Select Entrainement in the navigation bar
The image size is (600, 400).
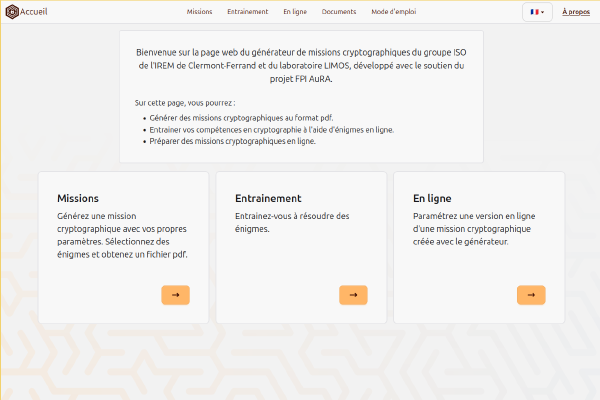247,12
